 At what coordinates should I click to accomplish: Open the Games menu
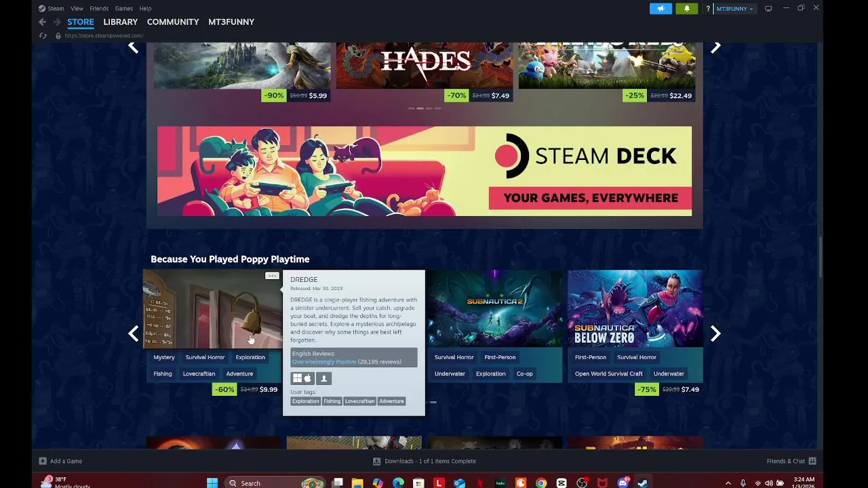pos(124,8)
